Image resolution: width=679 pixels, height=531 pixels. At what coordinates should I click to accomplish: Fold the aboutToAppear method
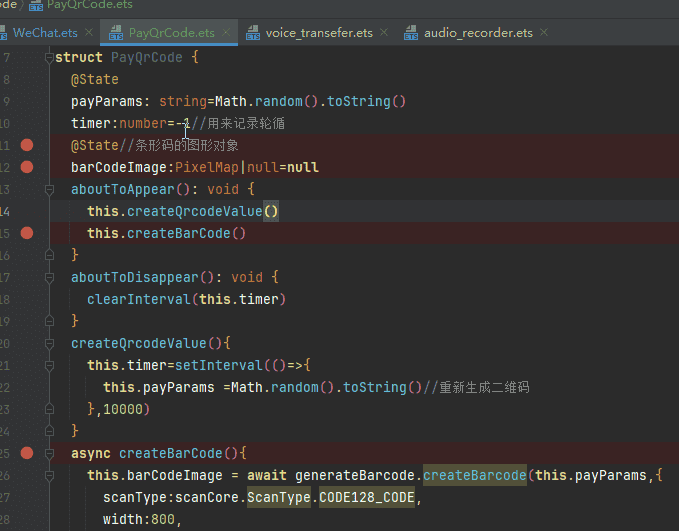pyautogui.click(x=47, y=189)
